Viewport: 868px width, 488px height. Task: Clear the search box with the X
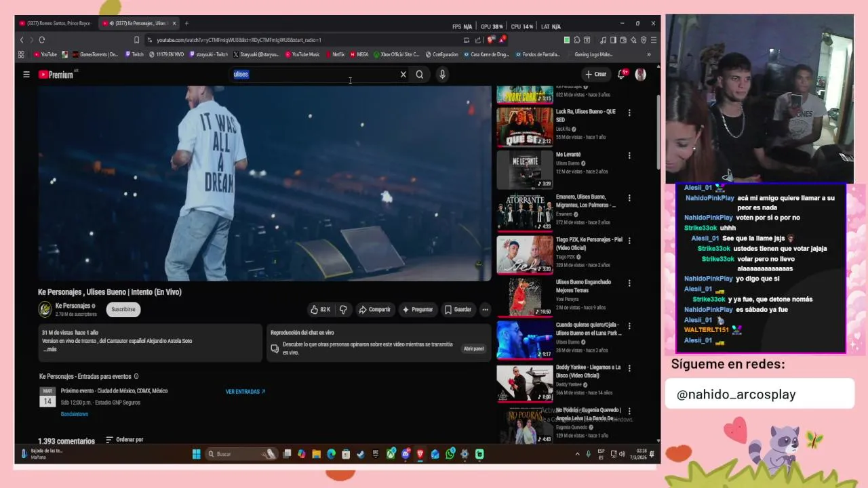(403, 75)
